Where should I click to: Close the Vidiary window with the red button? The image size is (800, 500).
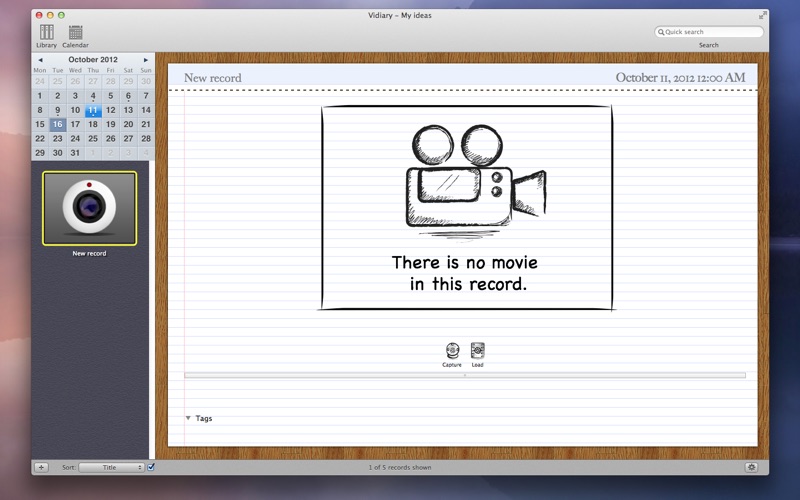click(39, 15)
